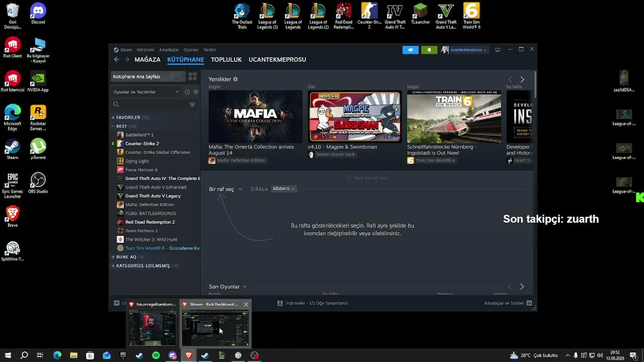Open Grand Theft Auto IV desktop shortcut

pos(395,16)
